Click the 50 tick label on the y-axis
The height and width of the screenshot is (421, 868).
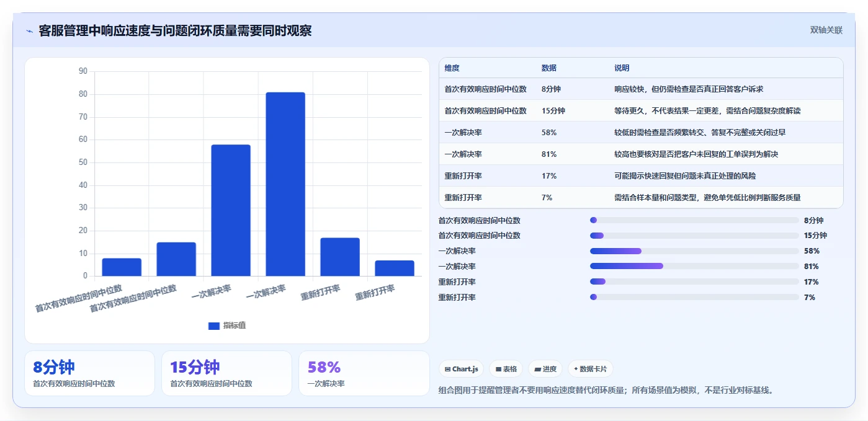pyautogui.click(x=83, y=162)
